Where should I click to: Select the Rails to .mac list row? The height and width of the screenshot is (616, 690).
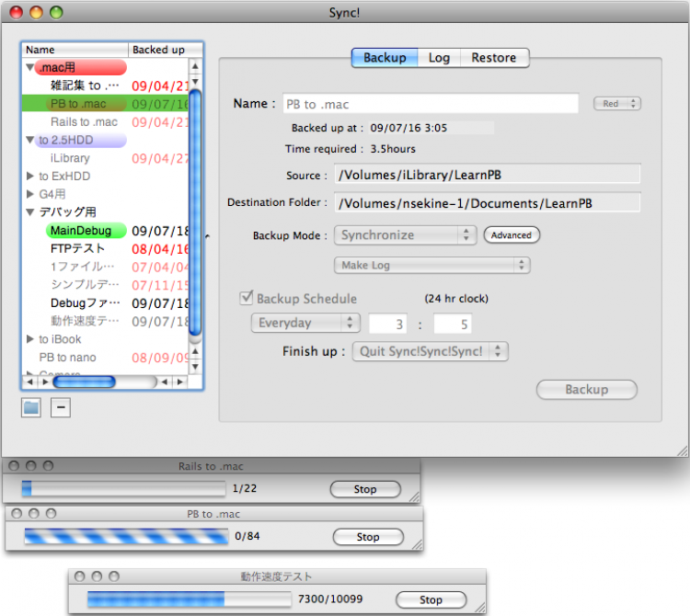[x=105, y=121]
